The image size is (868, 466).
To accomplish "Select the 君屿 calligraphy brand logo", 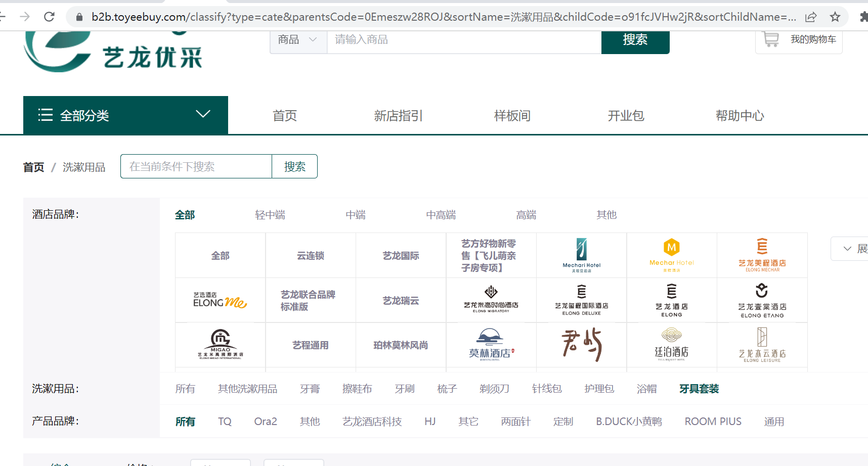I will (582, 345).
